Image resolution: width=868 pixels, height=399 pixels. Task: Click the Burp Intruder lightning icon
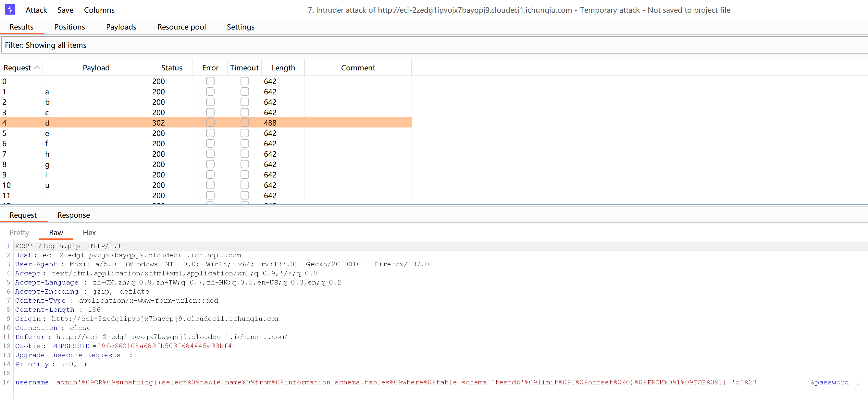(10, 9)
